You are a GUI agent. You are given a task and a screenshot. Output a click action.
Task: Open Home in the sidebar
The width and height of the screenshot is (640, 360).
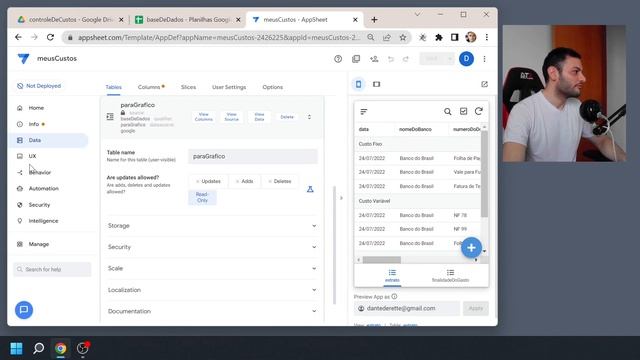[36, 108]
